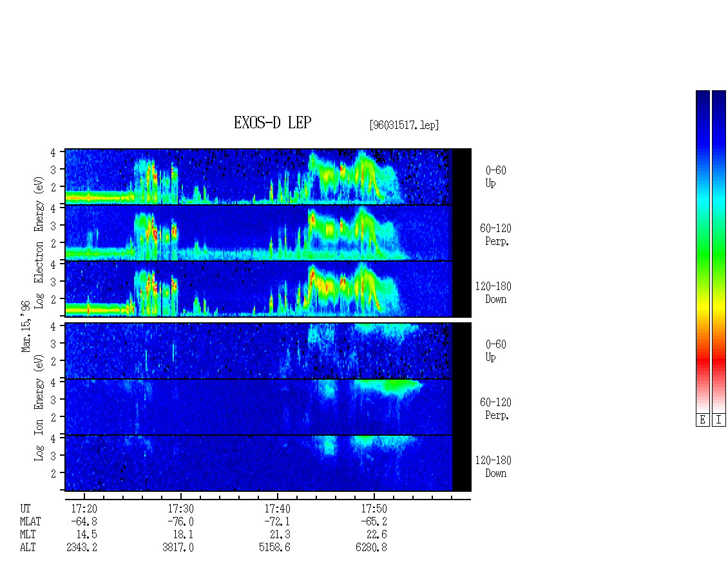The width and height of the screenshot is (728, 564).
Task: Click the ALT row header
Action: (28, 548)
